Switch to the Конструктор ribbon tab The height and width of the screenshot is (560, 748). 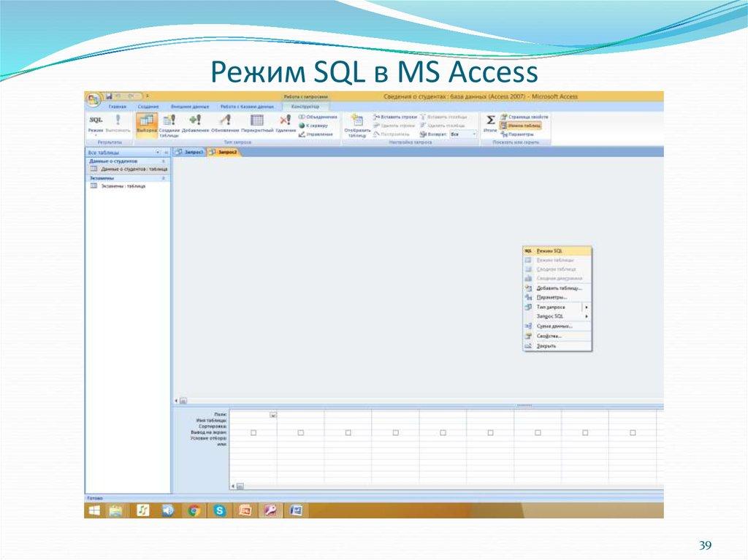coord(307,105)
